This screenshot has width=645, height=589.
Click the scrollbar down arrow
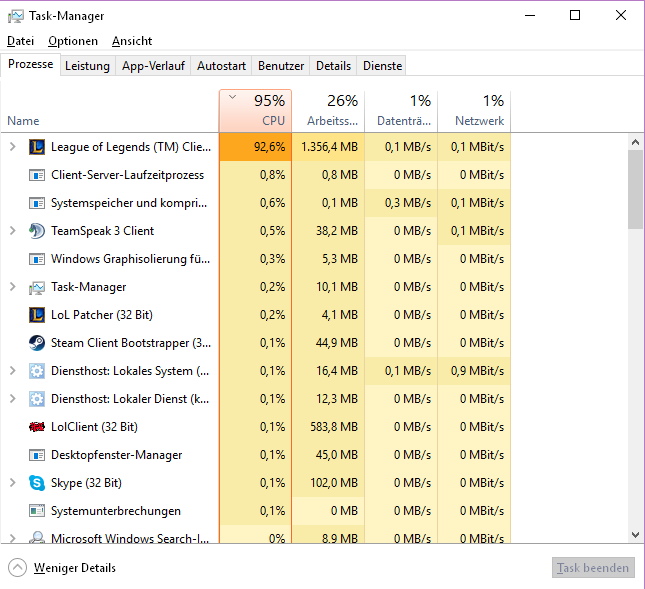point(635,535)
